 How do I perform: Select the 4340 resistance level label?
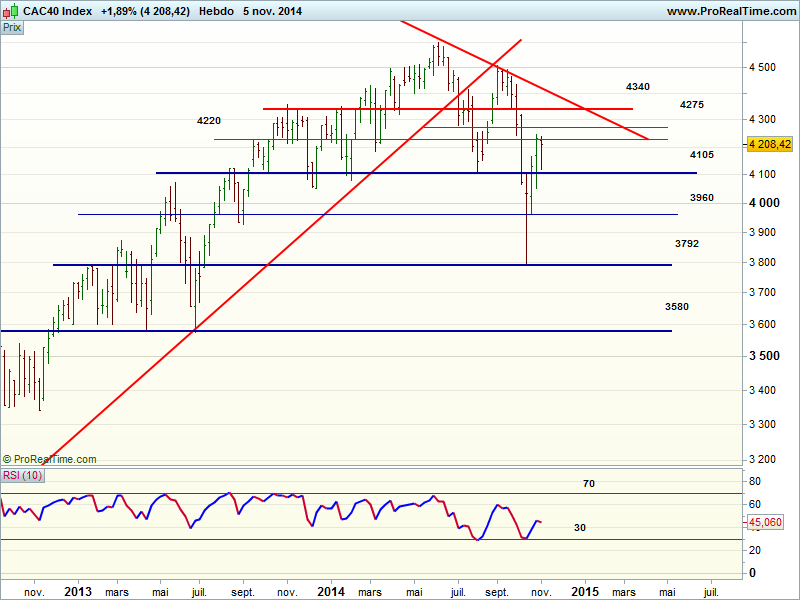[x=638, y=87]
